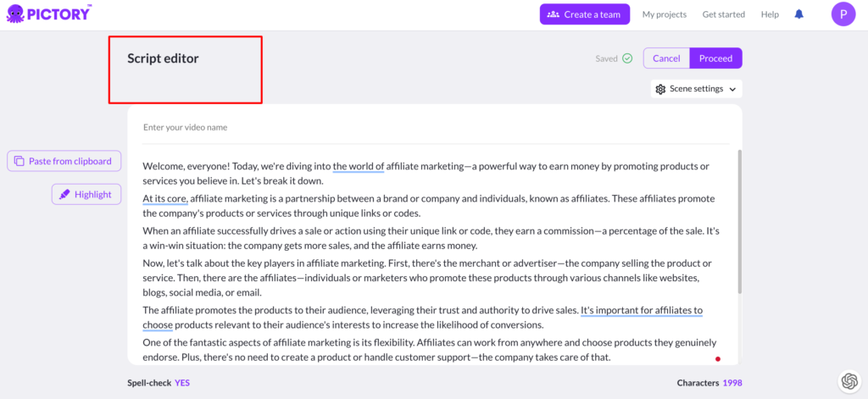Click the team icon in Create a team
868x399 pixels.
click(x=554, y=14)
